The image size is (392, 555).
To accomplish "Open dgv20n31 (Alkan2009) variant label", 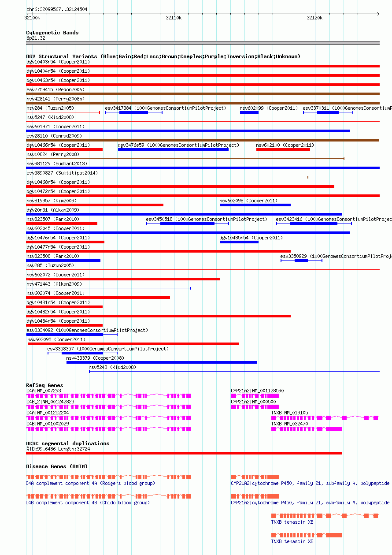I will click(53, 210).
